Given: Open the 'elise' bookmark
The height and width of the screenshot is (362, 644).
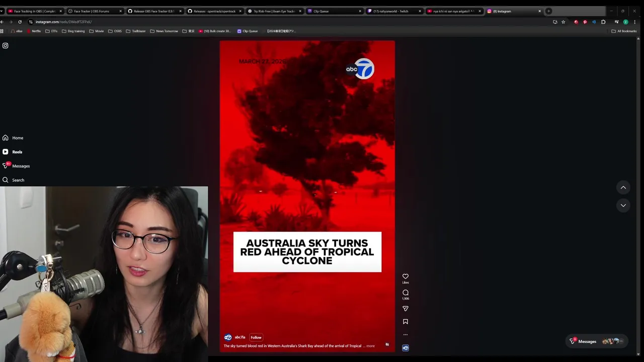Looking at the screenshot, I should (17, 31).
